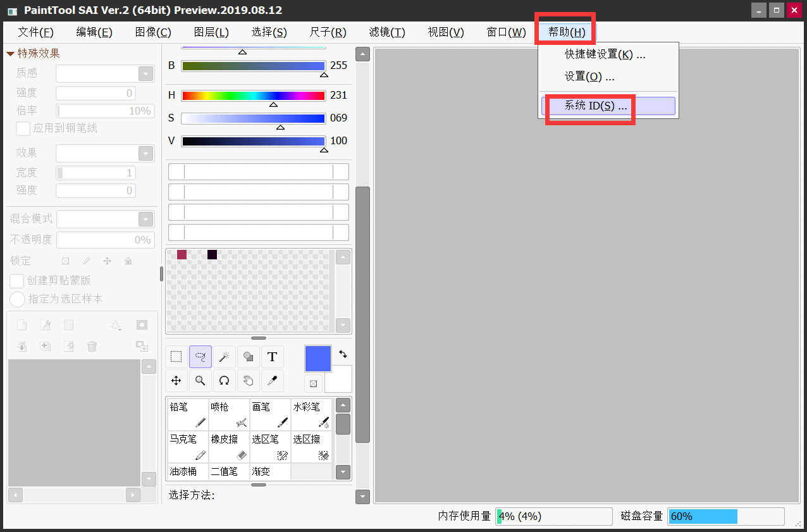Click the new linework layer icon

(45, 325)
